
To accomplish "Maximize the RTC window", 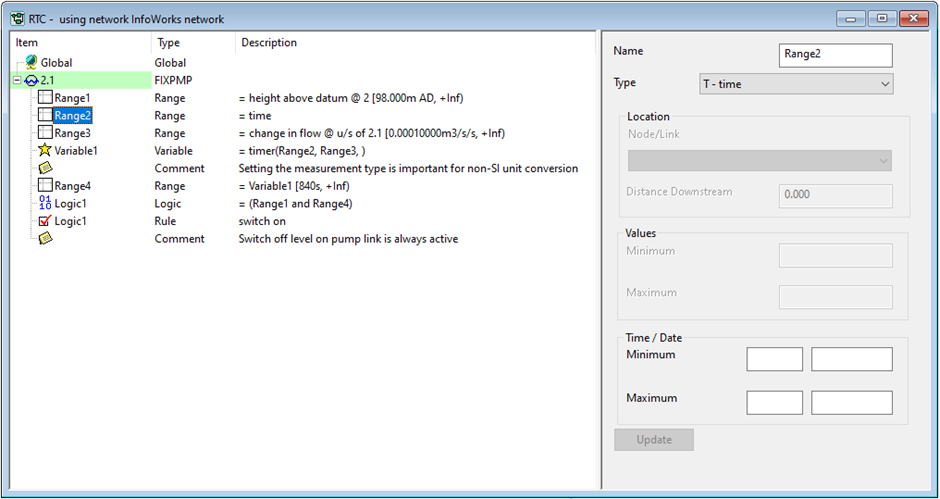I will tap(882, 19).
